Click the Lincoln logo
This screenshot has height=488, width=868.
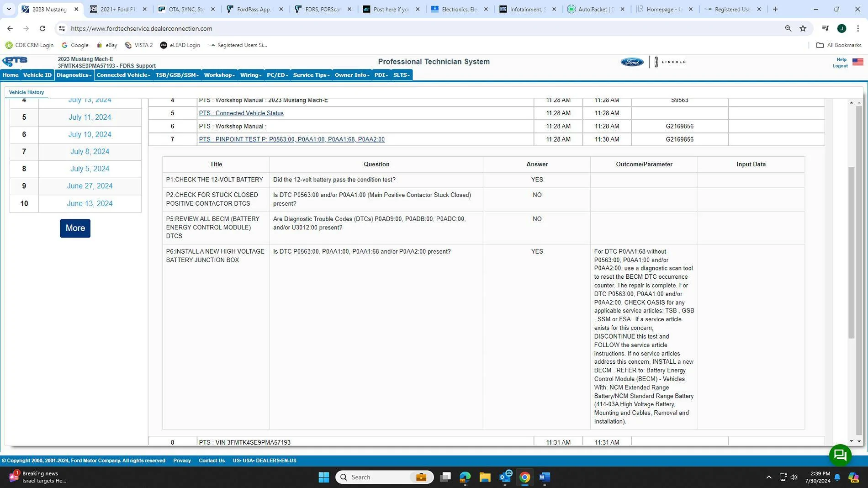click(670, 62)
